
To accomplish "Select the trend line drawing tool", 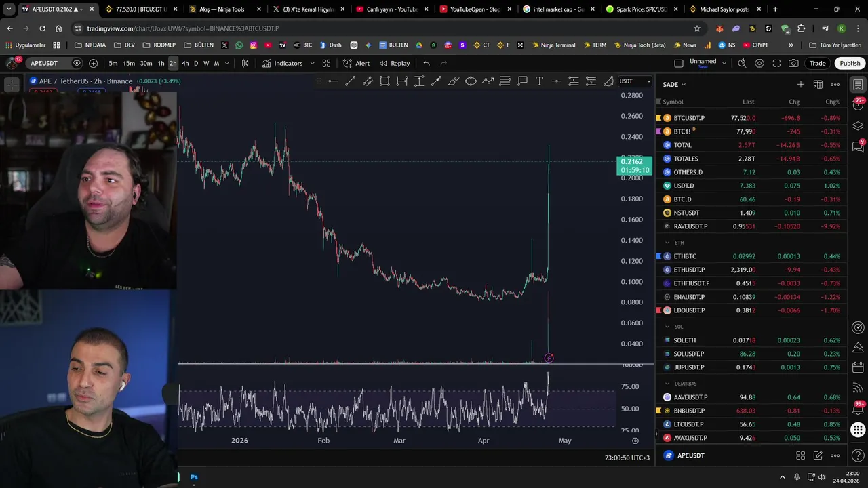I will pos(350,81).
